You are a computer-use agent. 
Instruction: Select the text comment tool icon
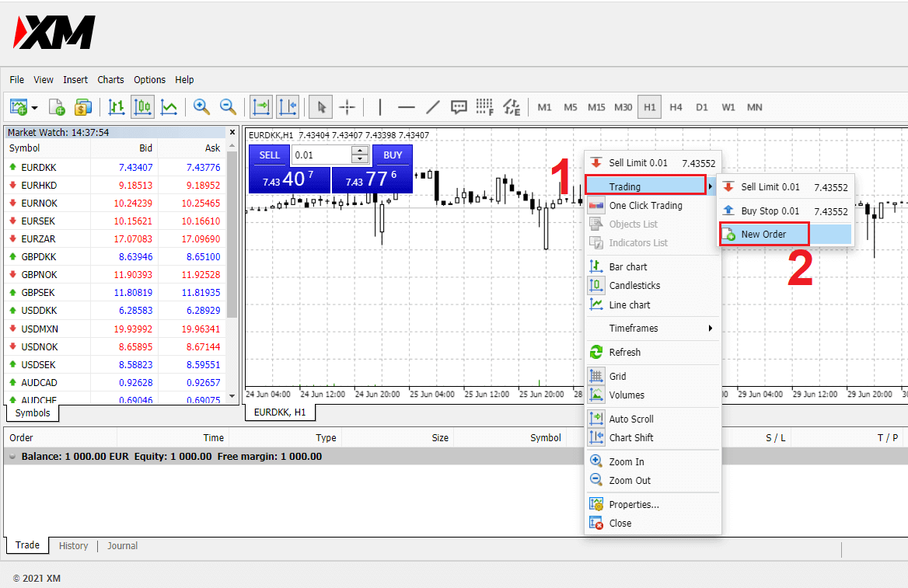pos(459,107)
